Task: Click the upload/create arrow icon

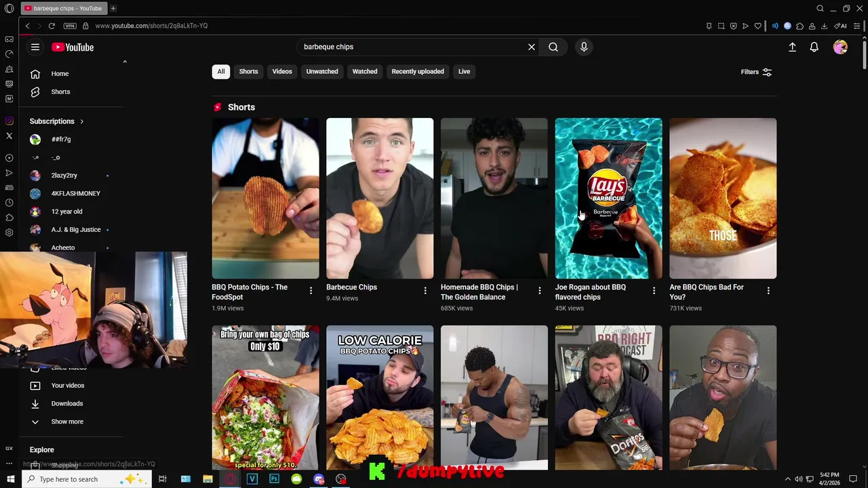Action: (x=792, y=47)
